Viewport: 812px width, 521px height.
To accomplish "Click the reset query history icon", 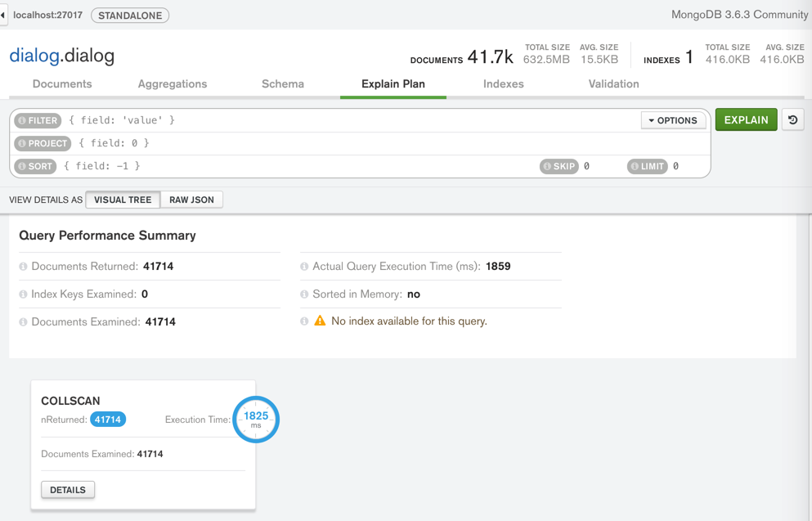I will pyautogui.click(x=792, y=120).
